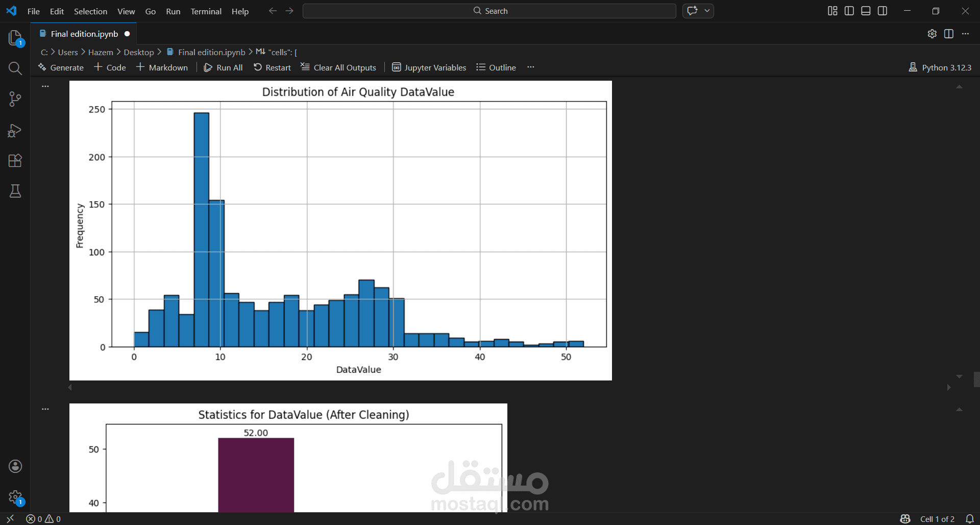Open the Explorer view in activity bar
The image size is (980, 525).
pyautogui.click(x=15, y=38)
